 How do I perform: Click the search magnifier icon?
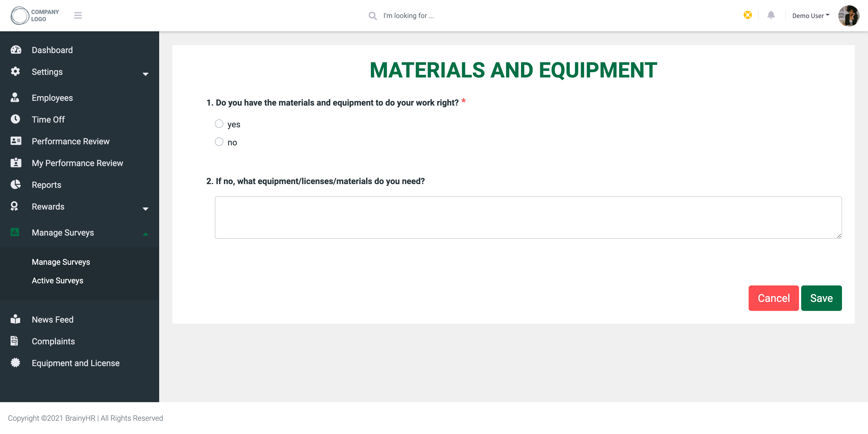372,16
